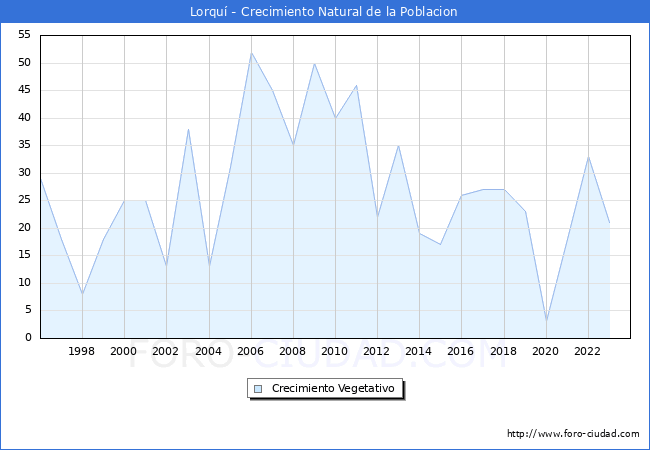This screenshot has height=450, width=650.
Task: Select the 1998 low data point at 8
Action: point(82,294)
